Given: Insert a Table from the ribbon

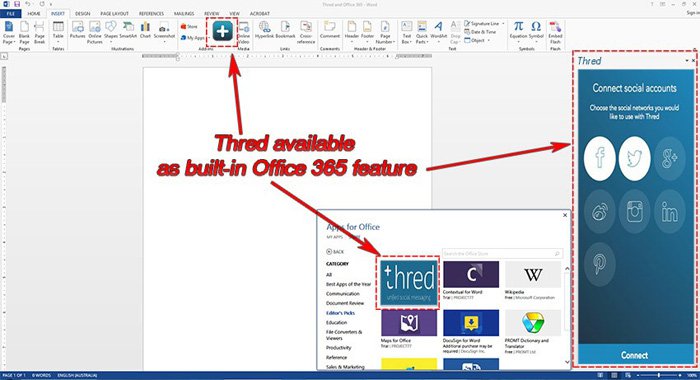Looking at the screenshot, I should click(58, 32).
